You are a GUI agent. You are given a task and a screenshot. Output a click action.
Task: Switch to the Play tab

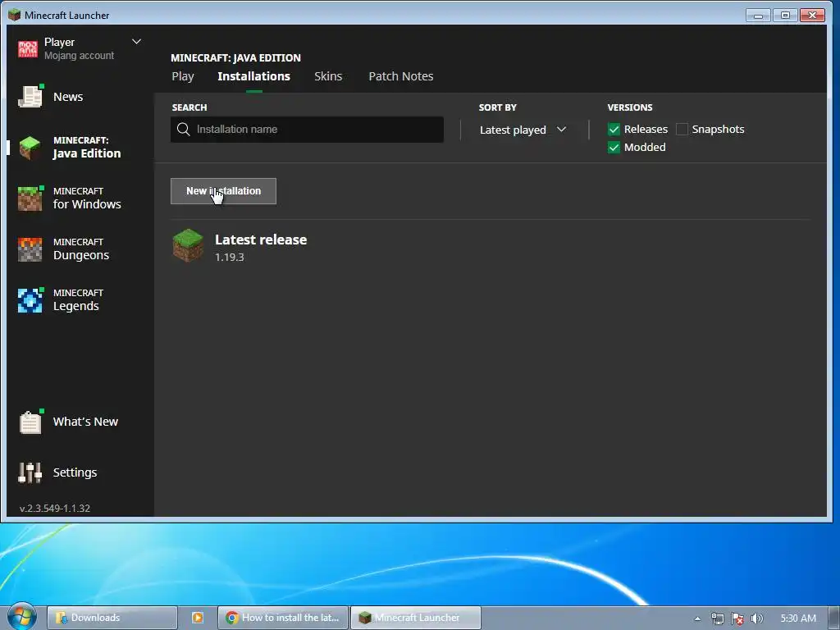(183, 76)
